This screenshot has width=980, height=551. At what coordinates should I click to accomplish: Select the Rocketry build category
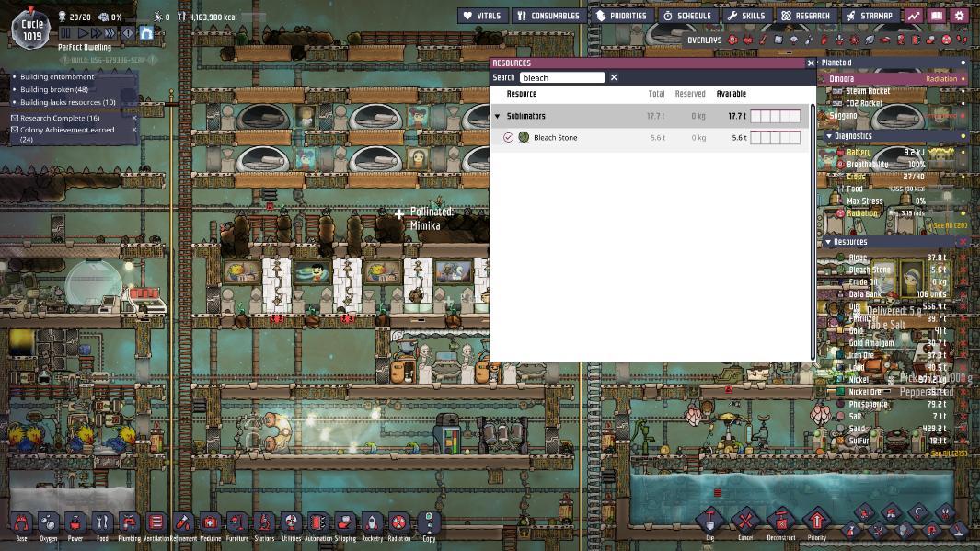click(x=372, y=524)
